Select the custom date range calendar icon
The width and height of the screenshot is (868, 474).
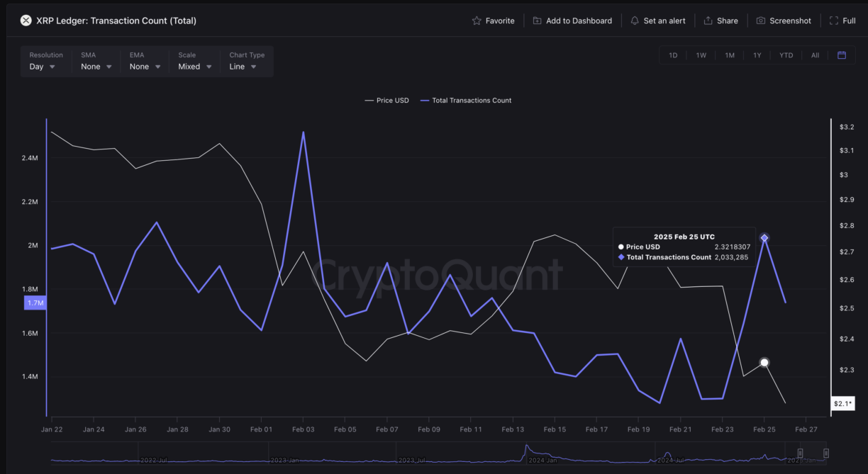pos(843,55)
